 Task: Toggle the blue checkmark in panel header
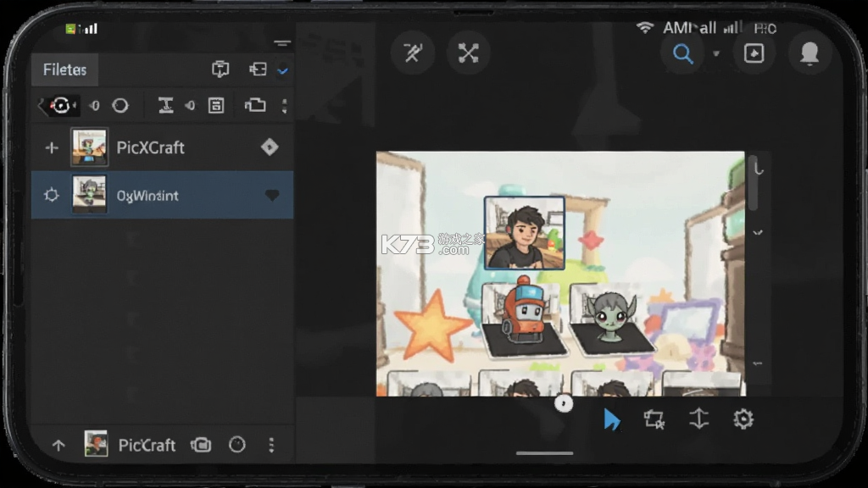point(282,71)
